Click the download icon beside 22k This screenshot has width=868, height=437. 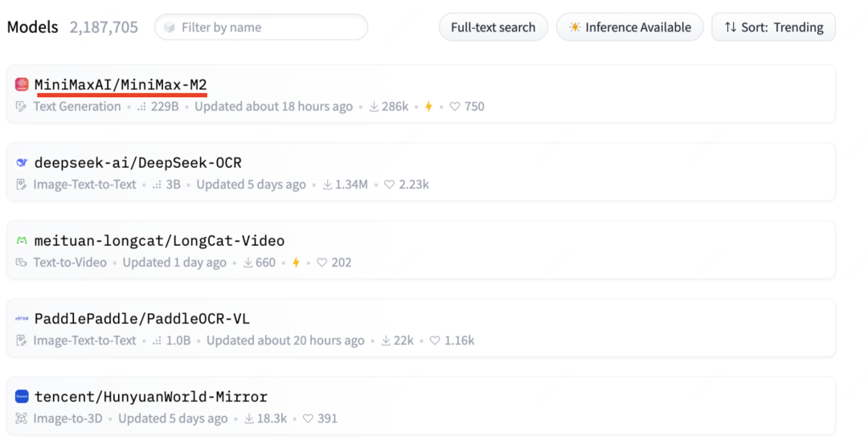tap(386, 341)
